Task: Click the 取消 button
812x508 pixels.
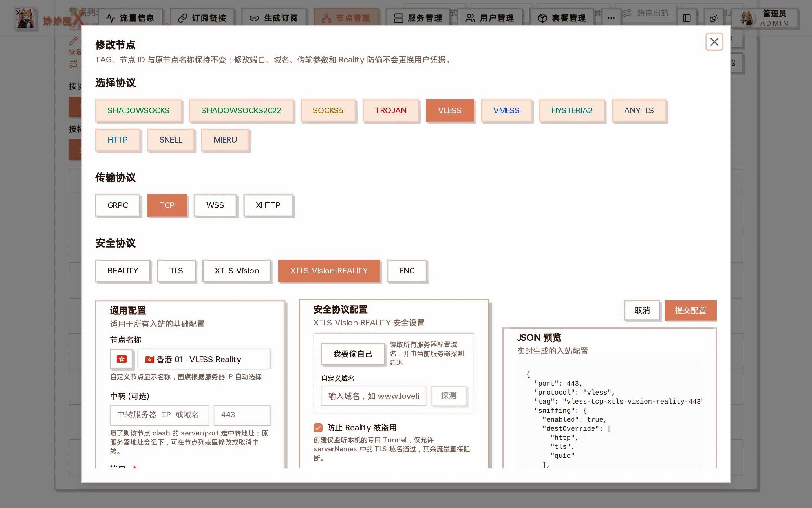Action: [x=642, y=310]
